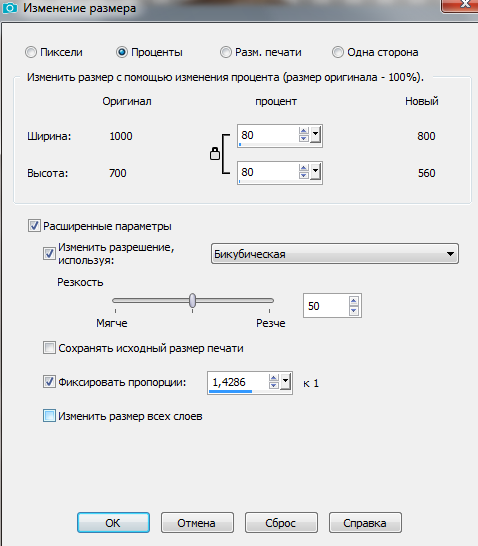
Task: Click the original width value 1000
Action: point(121,136)
